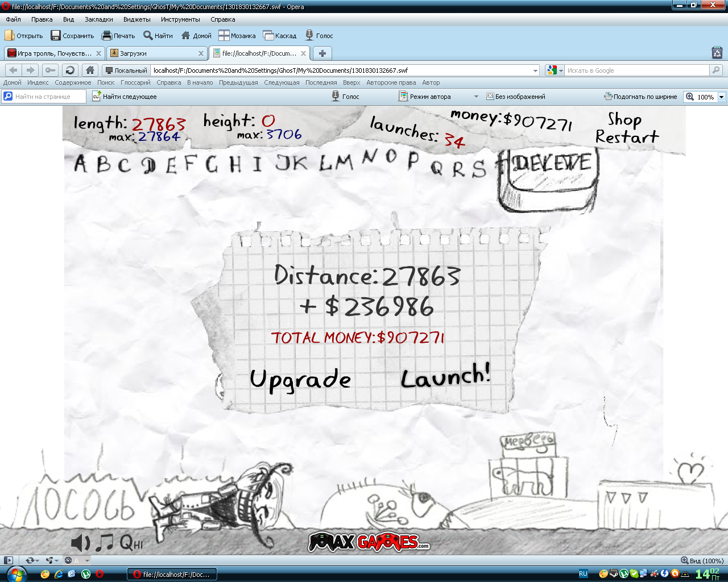
Task: Mute the game sound speaker icon
Action: tap(80, 543)
